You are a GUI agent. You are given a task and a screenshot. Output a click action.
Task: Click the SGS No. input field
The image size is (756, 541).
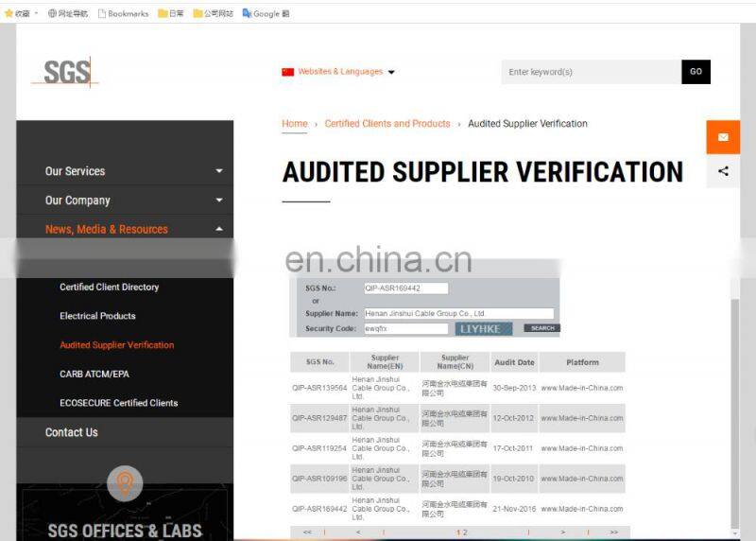(405, 288)
